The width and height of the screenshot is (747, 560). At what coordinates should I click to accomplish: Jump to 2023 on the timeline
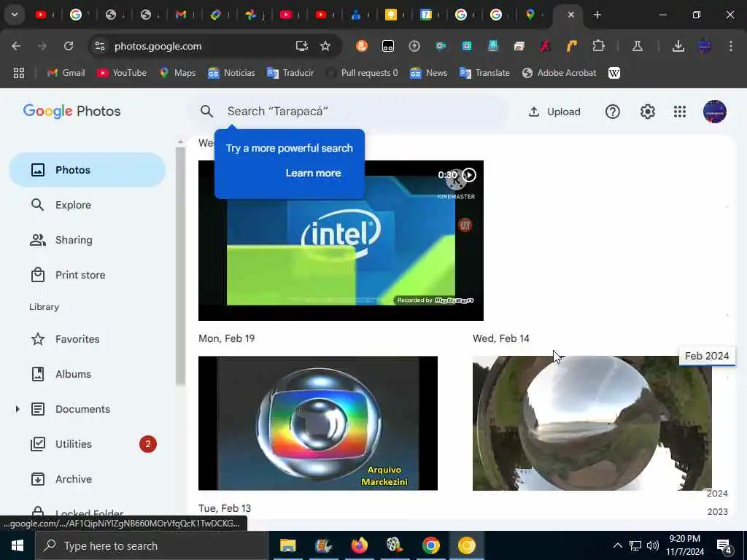tap(717, 512)
